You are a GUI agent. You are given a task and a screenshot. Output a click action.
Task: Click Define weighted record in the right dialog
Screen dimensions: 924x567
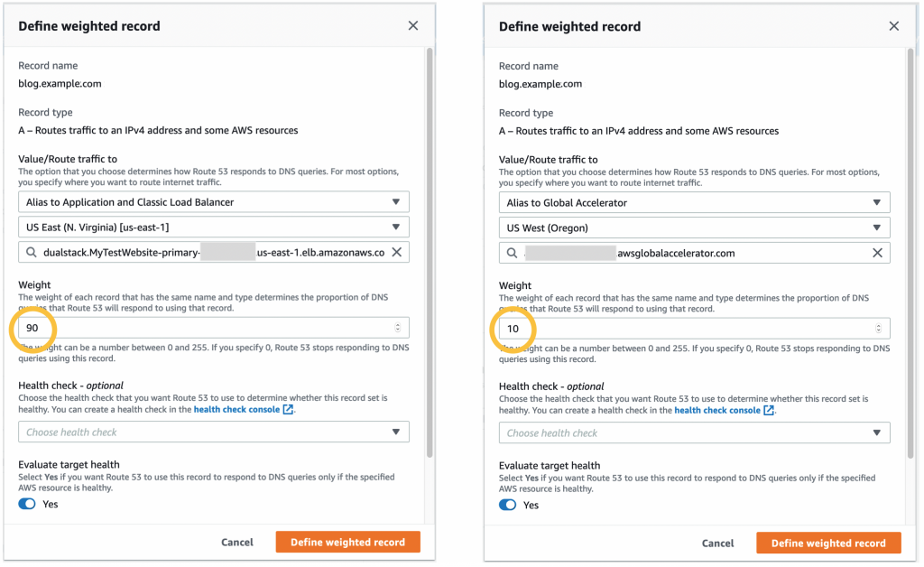(828, 543)
